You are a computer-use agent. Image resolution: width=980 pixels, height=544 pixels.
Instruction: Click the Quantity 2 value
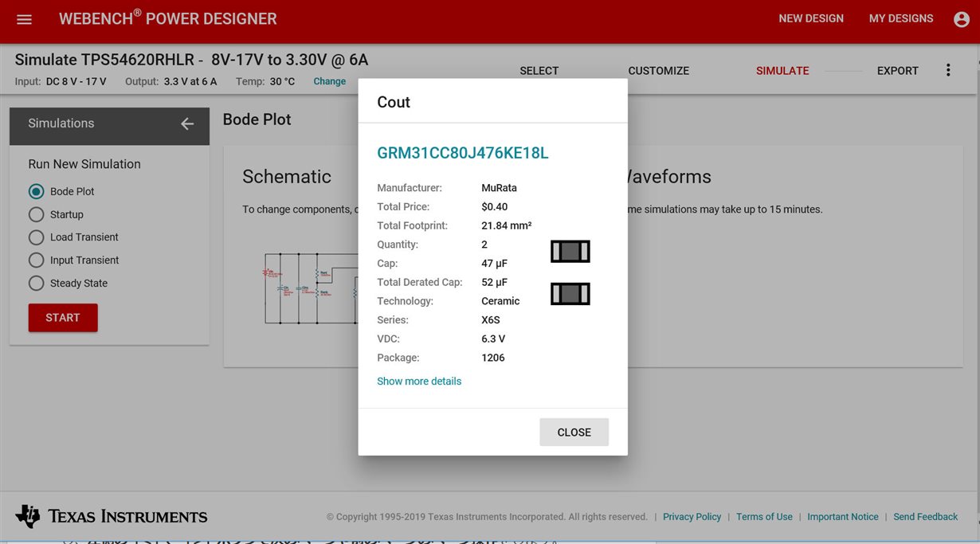[484, 245]
